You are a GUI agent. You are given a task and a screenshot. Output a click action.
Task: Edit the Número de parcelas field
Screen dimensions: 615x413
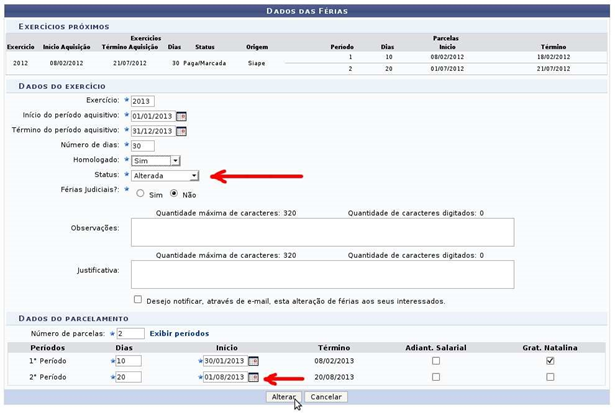(131, 334)
